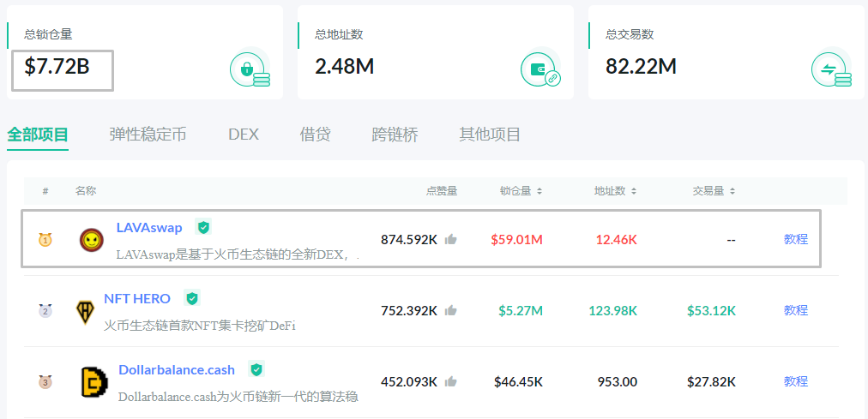This screenshot has width=868, height=419.
Task: Open the Dollarbalance.cash project link
Action: pyautogui.click(x=177, y=370)
